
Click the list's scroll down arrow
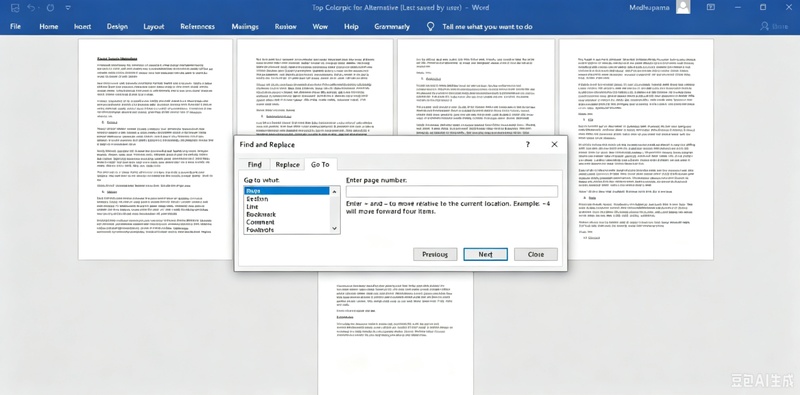point(335,229)
